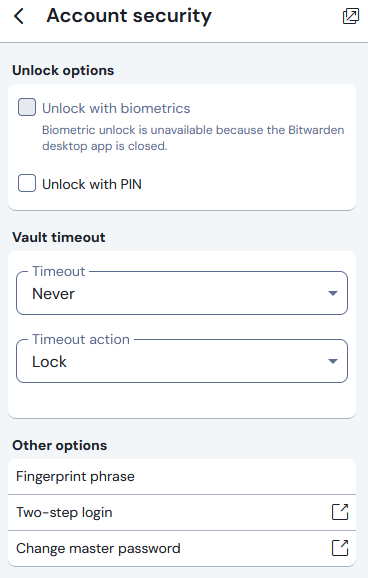Image resolution: width=368 pixels, height=578 pixels.
Task: Click the biometric unlock unavailable message
Action: point(193,138)
